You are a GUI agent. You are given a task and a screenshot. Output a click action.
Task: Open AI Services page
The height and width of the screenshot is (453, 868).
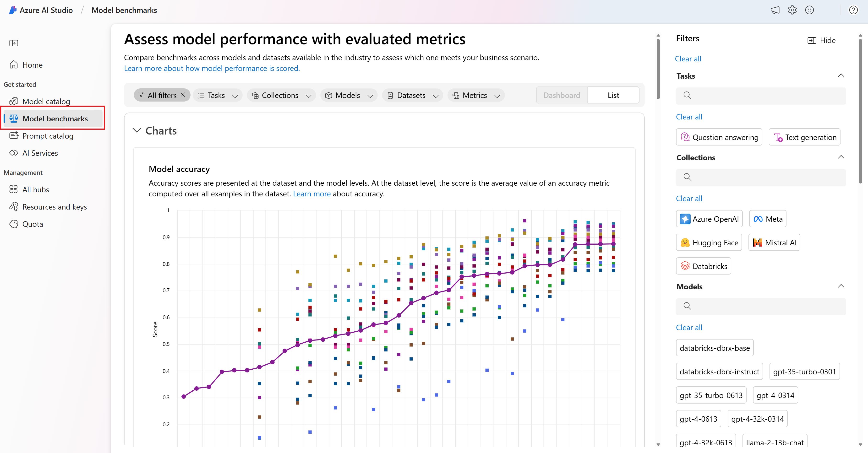click(x=40, y=153)
